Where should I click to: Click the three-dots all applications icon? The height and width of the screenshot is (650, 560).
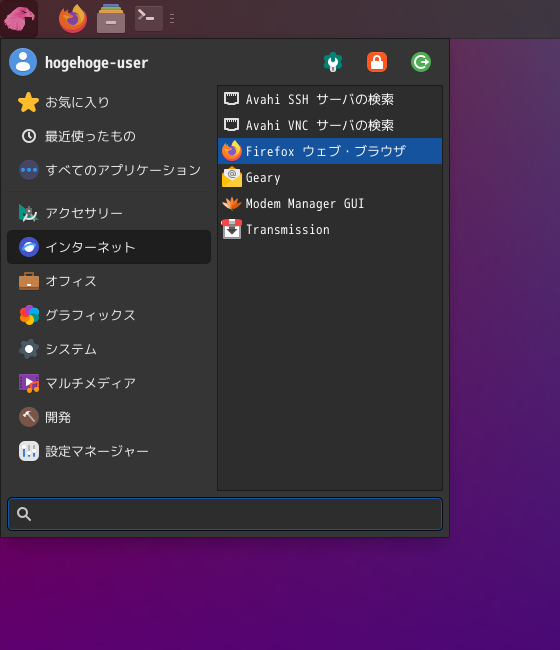[29, 170]
